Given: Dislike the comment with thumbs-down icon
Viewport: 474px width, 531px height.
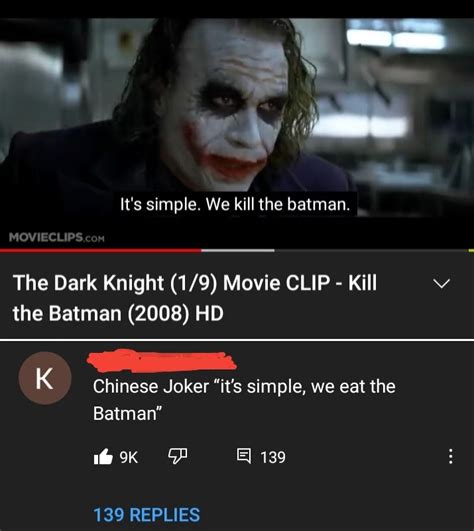Looking at the screenshot, I should tap(178, 456).
